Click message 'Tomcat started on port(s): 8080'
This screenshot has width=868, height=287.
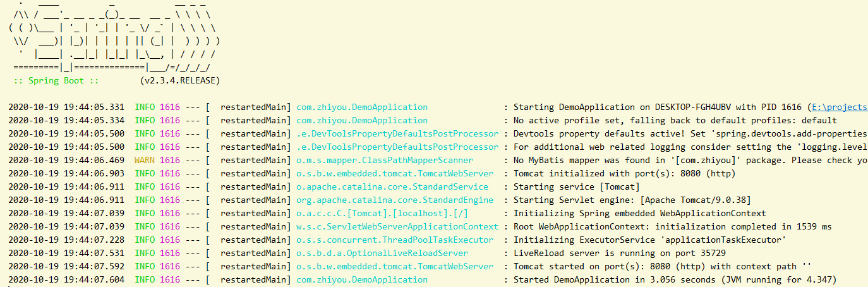pyautogui.click(x=663, y=267)
